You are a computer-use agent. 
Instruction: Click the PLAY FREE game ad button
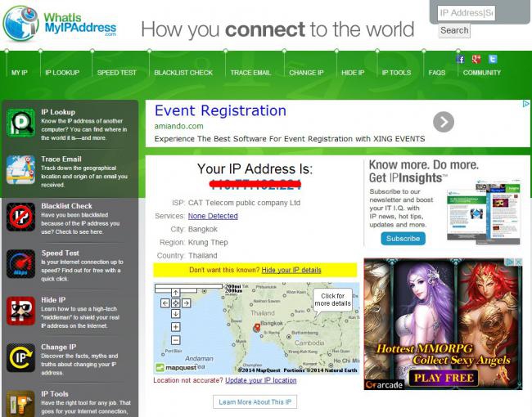[x=444, y=378]
